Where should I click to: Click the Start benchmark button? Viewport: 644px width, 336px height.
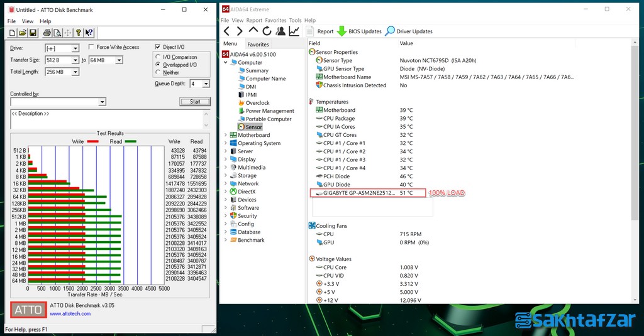click(x=195, y=101)
